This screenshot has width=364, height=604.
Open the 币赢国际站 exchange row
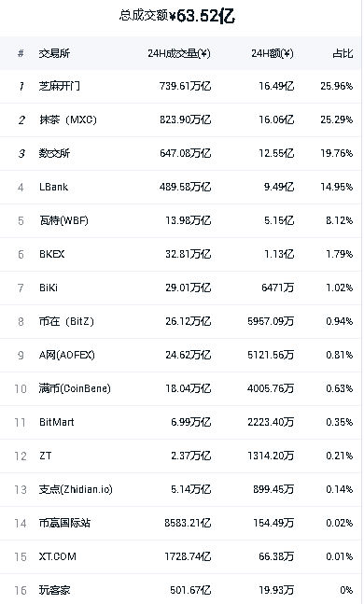click(180, 523)
